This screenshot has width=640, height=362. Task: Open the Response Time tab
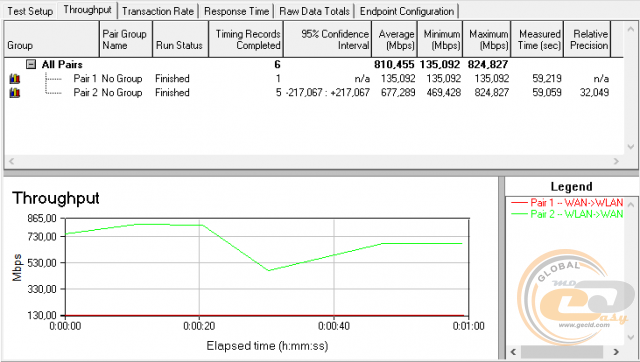[x=236, y=11]
